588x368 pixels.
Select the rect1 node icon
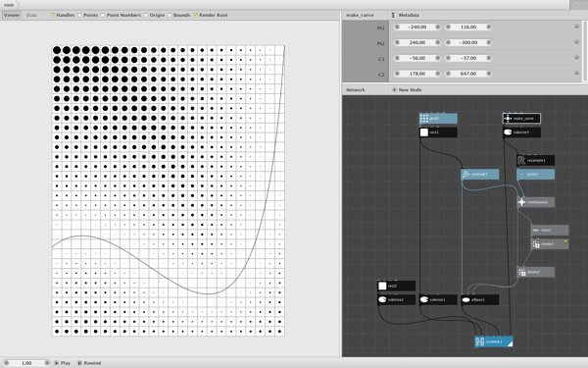(x=424, y=132)
